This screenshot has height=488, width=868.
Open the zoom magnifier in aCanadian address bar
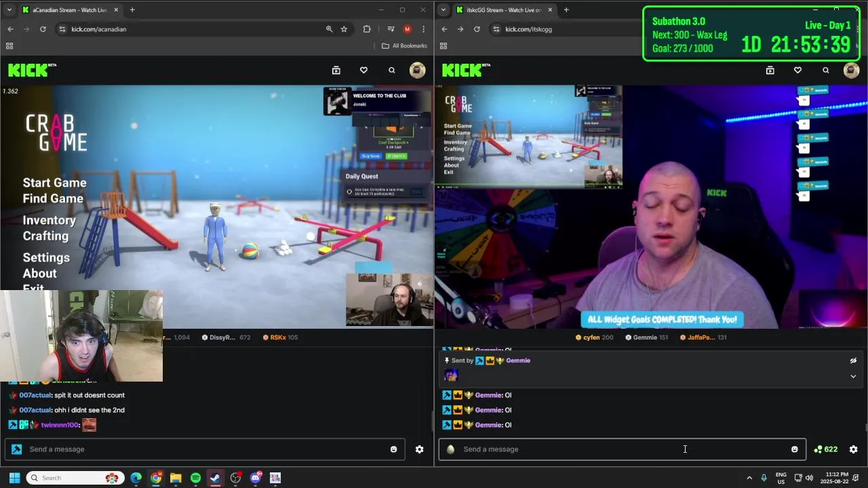point(329,29)
